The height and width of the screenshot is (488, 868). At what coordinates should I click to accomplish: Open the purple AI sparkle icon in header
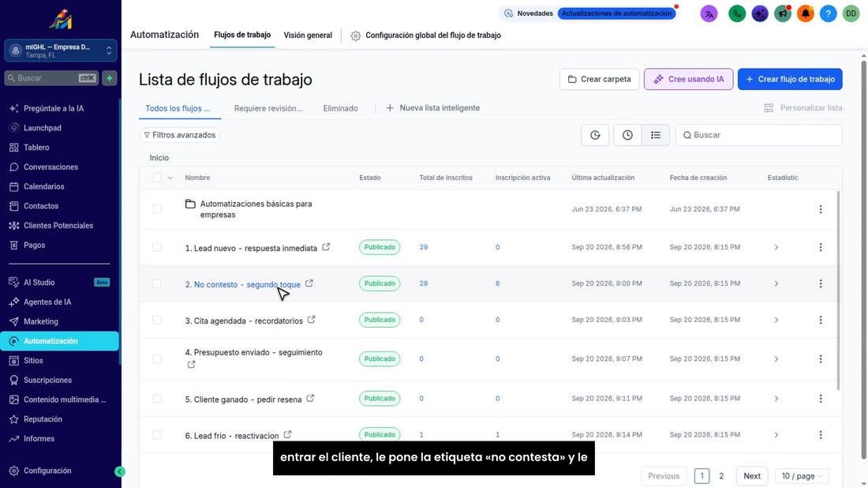click(x=759, y=13)
